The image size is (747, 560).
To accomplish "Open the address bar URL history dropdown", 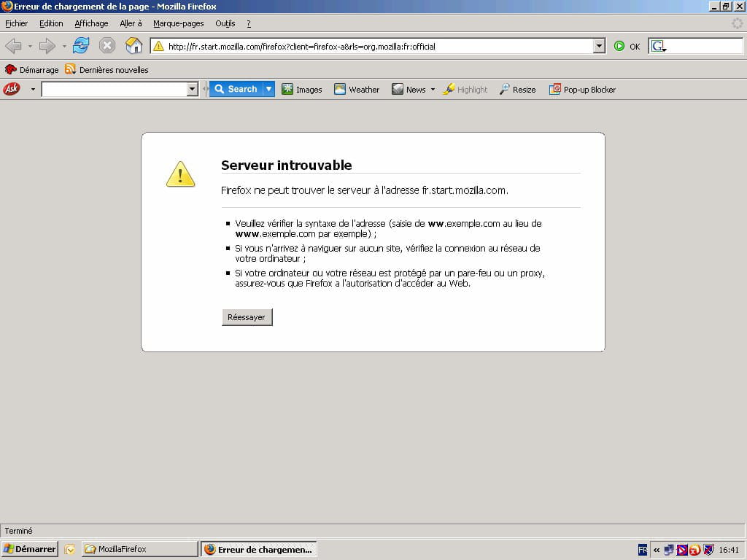I will 600,46.
